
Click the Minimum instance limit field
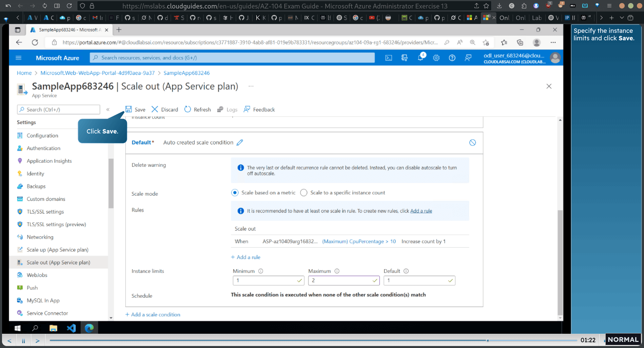click(x=268, y=281)
